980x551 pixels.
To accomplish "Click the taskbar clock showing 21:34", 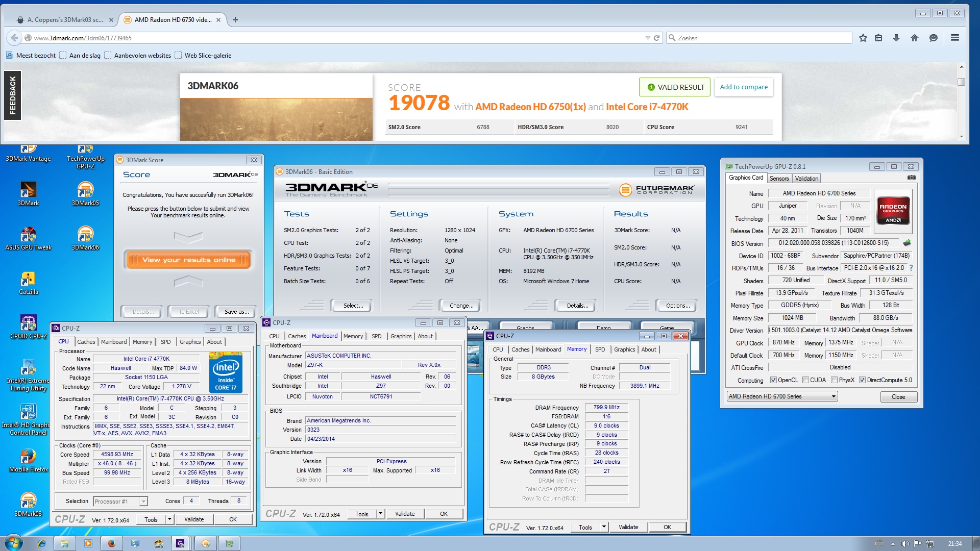I will click(954, 543).
